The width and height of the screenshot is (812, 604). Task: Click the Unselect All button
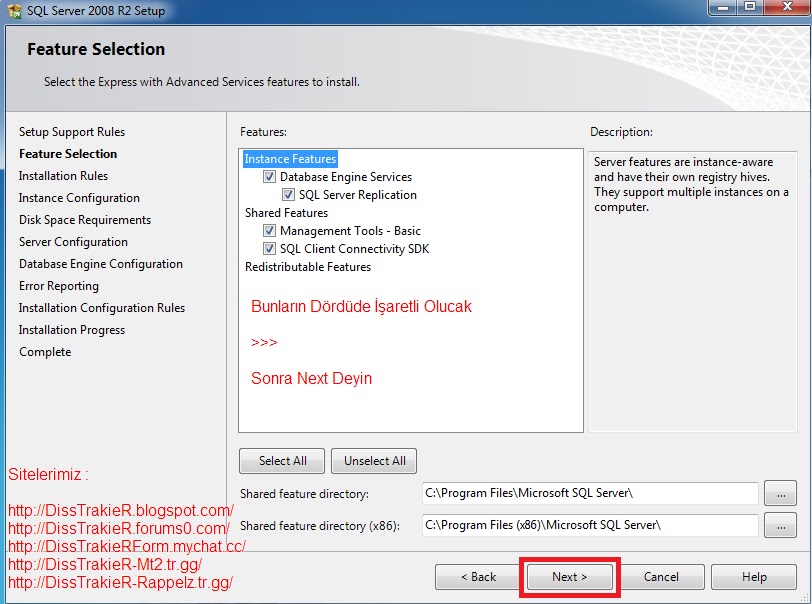(374, 461)
